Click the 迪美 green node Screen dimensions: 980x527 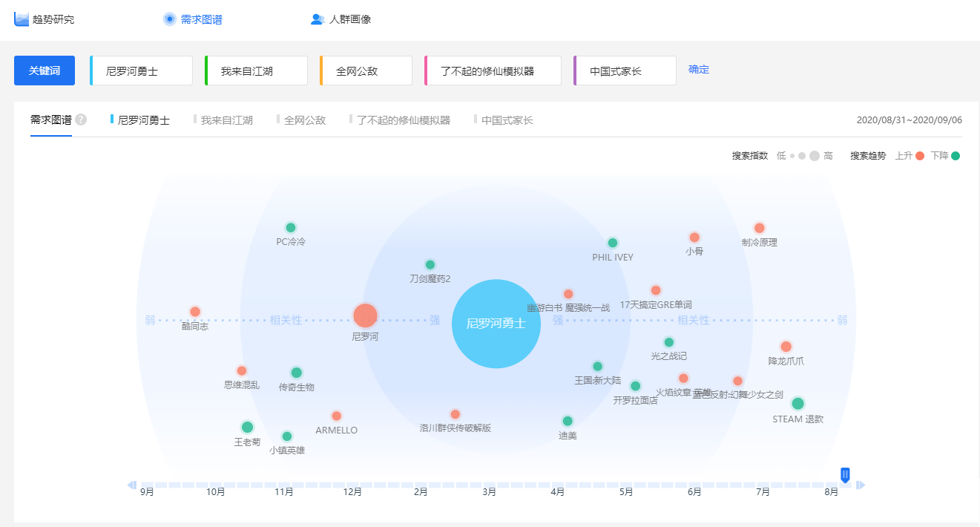pyautogui.click(x=568, y=421)
